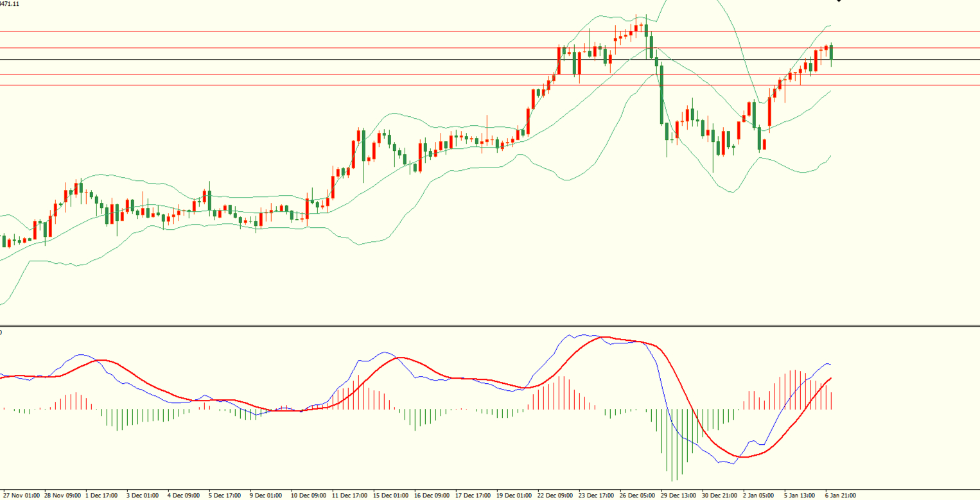Screen dimensions: 980x500
Task: Click the 471.11 price label in top-left corner
Action: click(x=10, y=4)
